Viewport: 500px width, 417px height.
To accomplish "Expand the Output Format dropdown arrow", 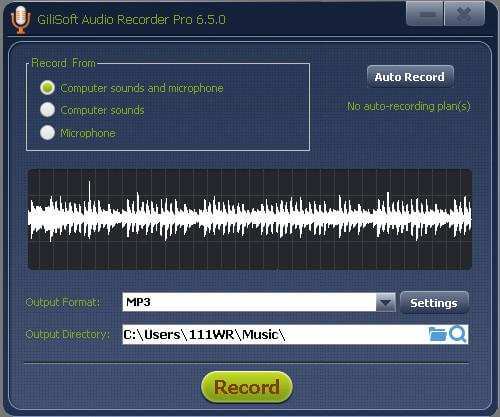I will click(386, 302).
